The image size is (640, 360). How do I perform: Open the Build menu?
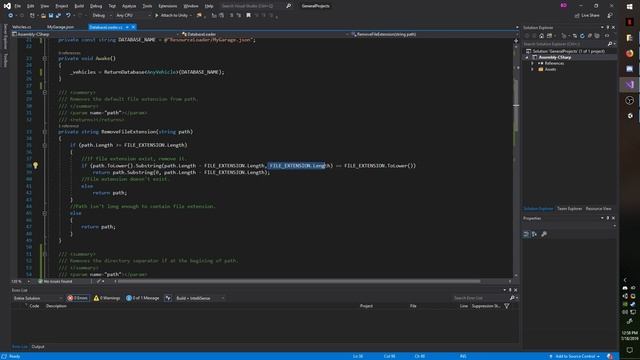pyautogui.click(x=79, y=6)
